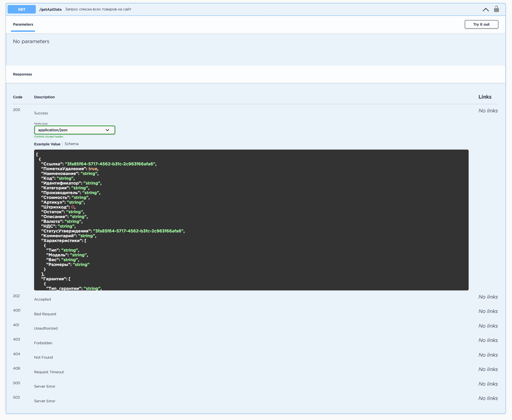The height and width of the screenshot is (420, 512).
Task: Click response code 404
Action: (17, 354)
